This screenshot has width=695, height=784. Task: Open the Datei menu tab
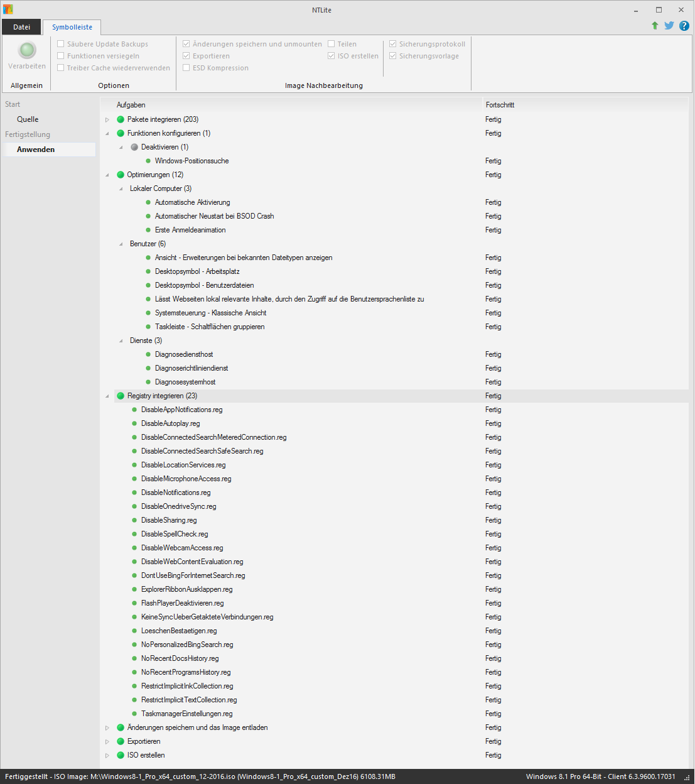(21, 27)
